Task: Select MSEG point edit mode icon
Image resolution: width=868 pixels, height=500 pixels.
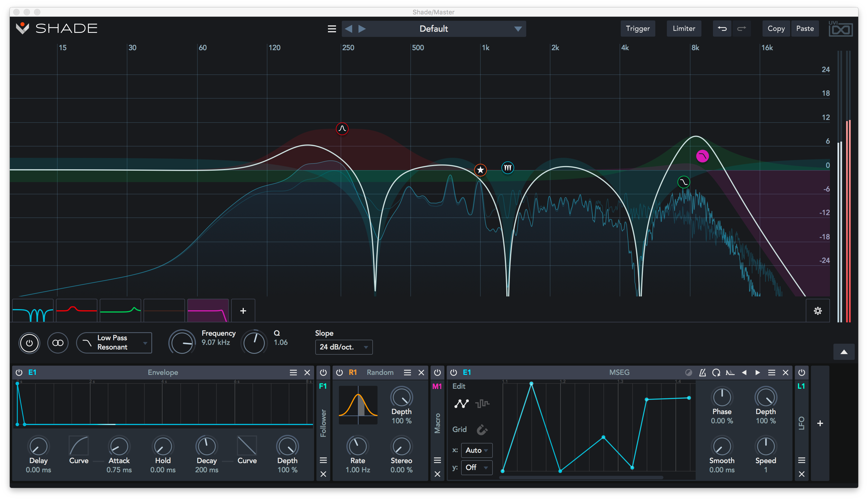Action: click(x=461, y=403)
